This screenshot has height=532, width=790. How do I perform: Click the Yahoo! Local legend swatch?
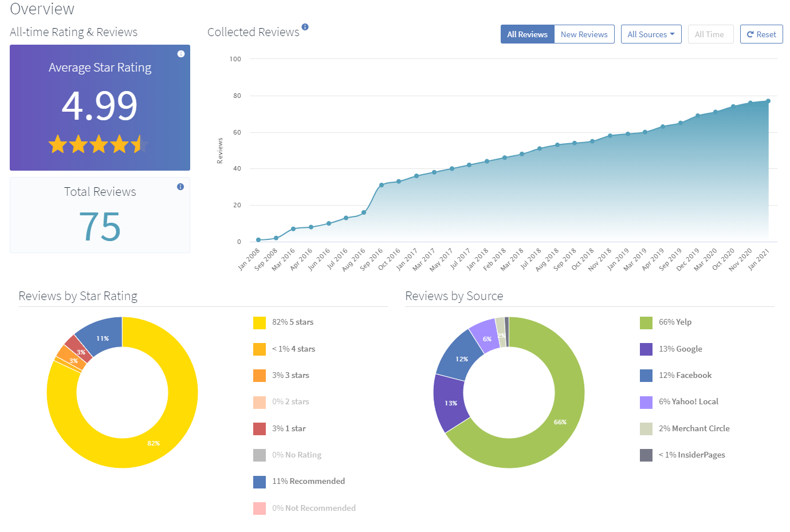(x=646, y=402)
